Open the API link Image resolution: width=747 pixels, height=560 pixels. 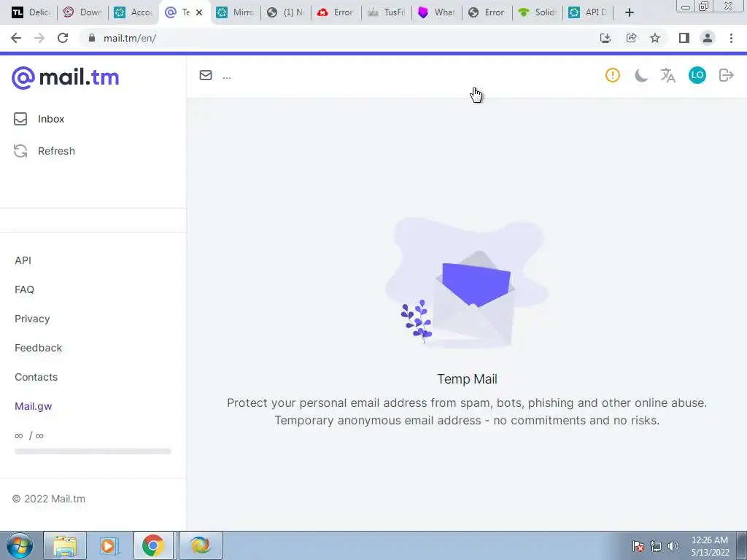click(x=23, y=260)
